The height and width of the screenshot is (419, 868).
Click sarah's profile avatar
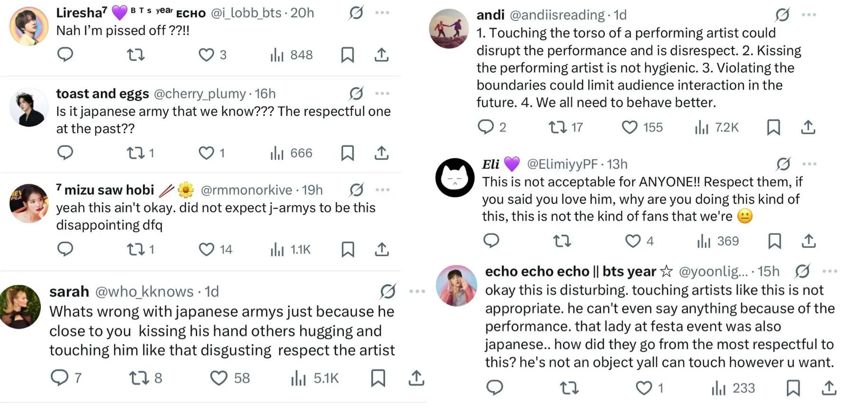[20, 307]
